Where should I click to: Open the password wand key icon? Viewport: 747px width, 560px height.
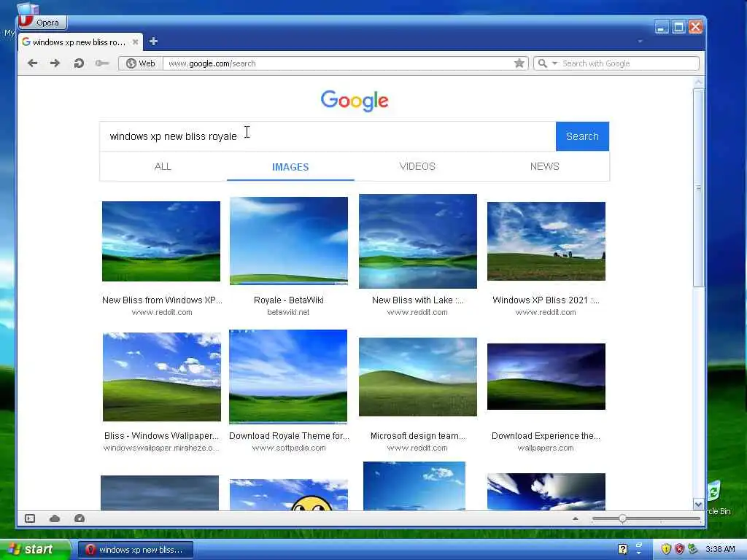pyautogui.click(x=101, y=63)
